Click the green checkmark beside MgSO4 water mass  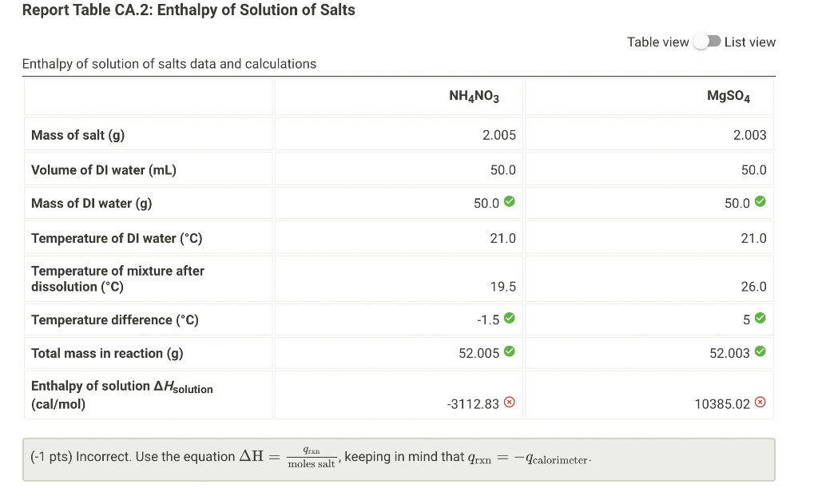tap(761, 203)
